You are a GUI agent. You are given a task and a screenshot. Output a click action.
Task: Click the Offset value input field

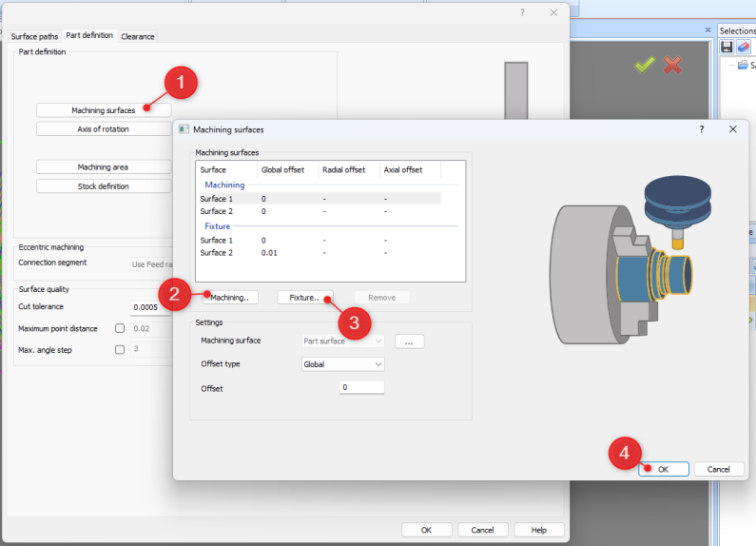361,387
